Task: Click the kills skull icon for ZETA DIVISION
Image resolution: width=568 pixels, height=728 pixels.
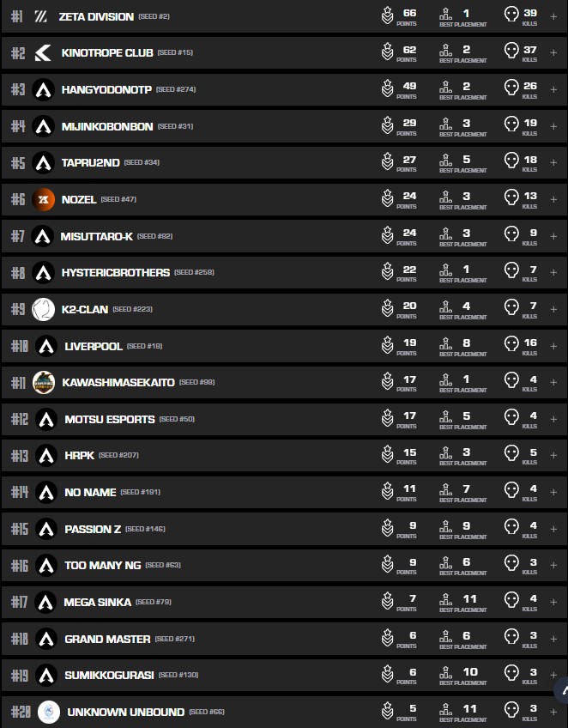Action: (x=511, y=14)
